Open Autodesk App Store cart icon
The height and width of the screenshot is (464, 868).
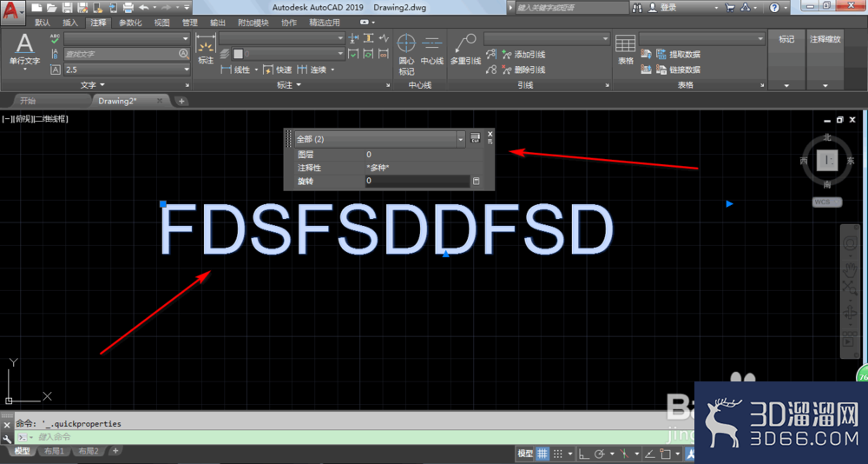click(x=730, y=8)
